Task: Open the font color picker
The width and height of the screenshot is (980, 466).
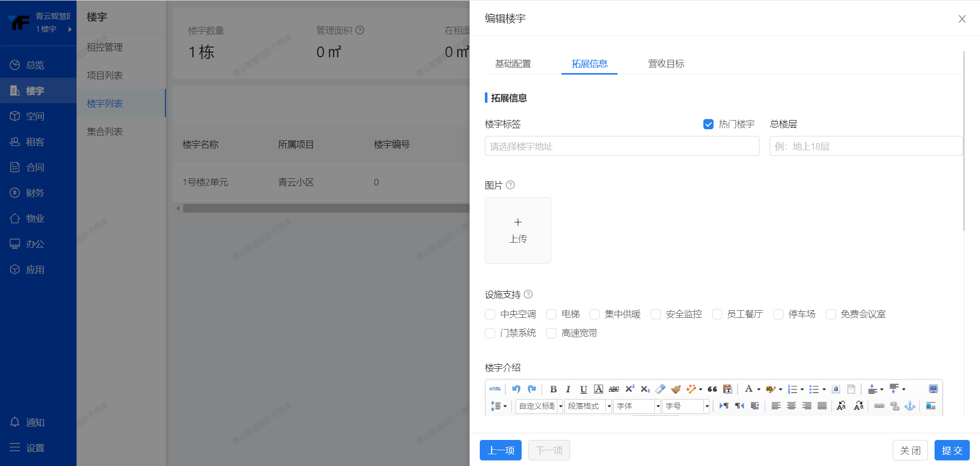Action: coord(749,389)
